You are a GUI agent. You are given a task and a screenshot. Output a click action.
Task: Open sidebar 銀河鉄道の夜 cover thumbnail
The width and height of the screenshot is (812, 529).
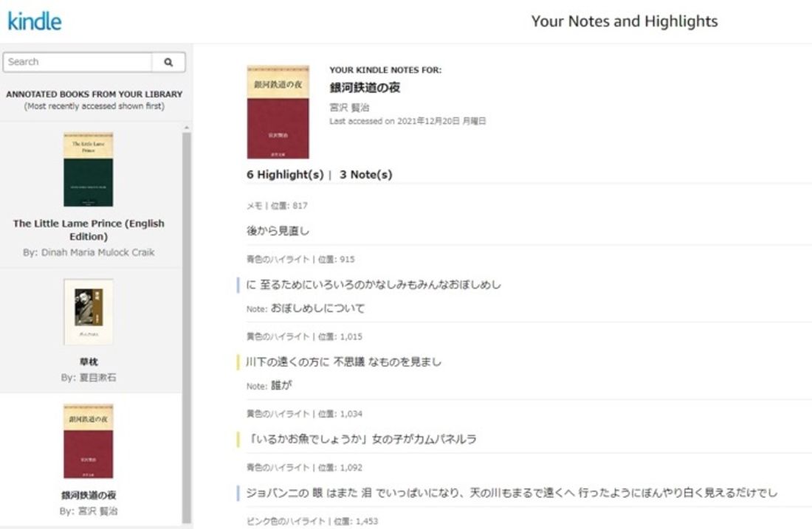point(88,441)
